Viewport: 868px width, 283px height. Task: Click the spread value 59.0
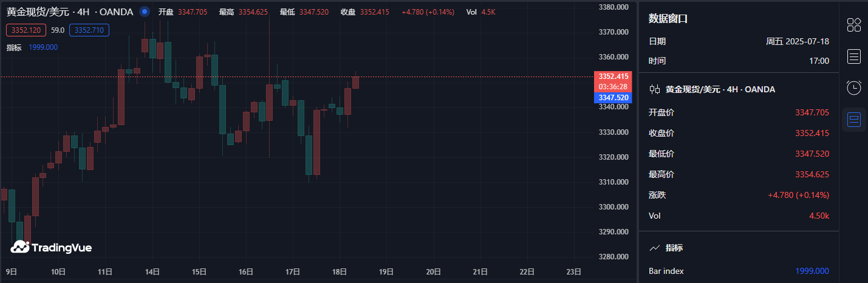(x=58, y=29)
